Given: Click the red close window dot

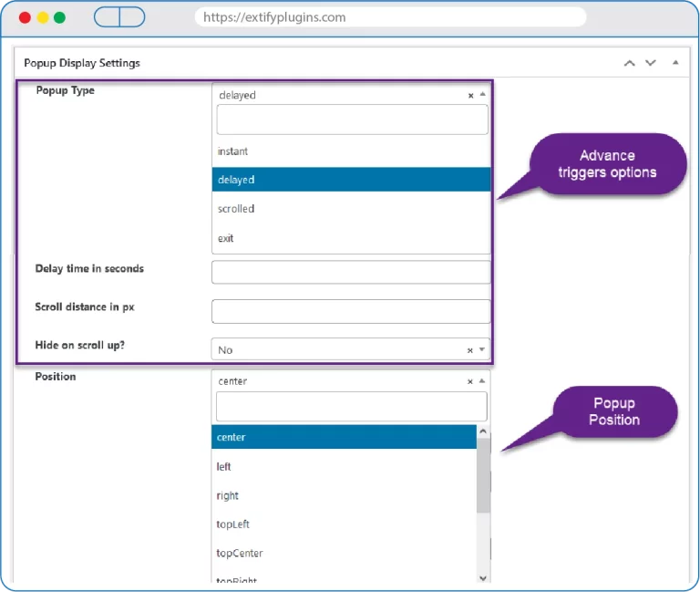Looking at the screenshot, I should 25,17.
